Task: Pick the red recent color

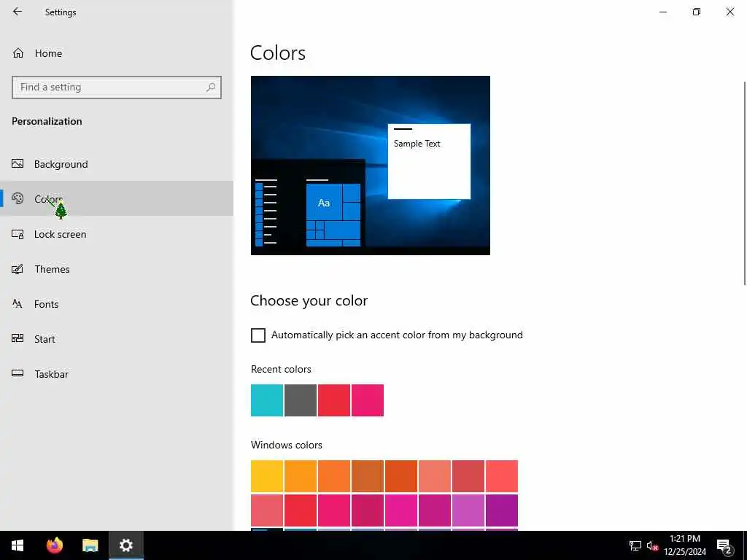Action: [x=334, y=400]
